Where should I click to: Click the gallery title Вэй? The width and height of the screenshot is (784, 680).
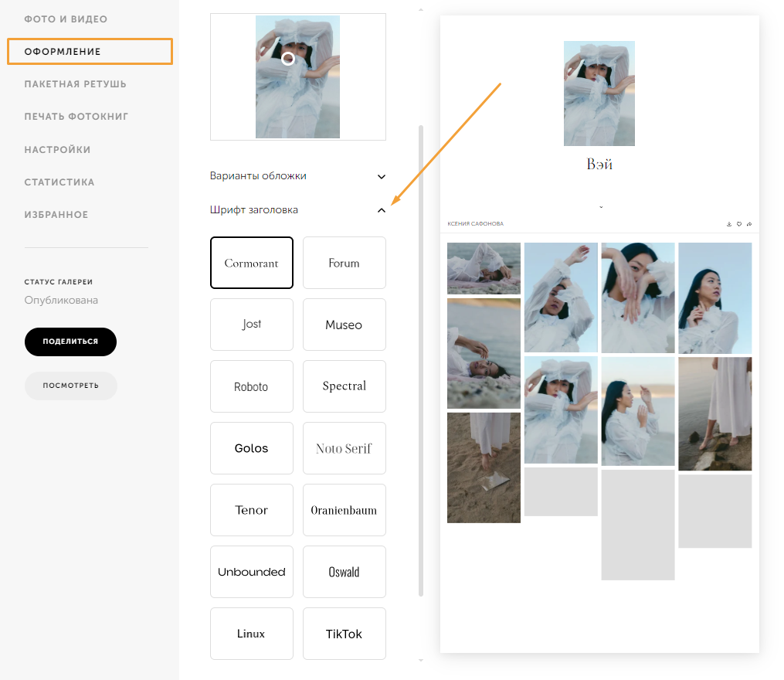point(599,164)
